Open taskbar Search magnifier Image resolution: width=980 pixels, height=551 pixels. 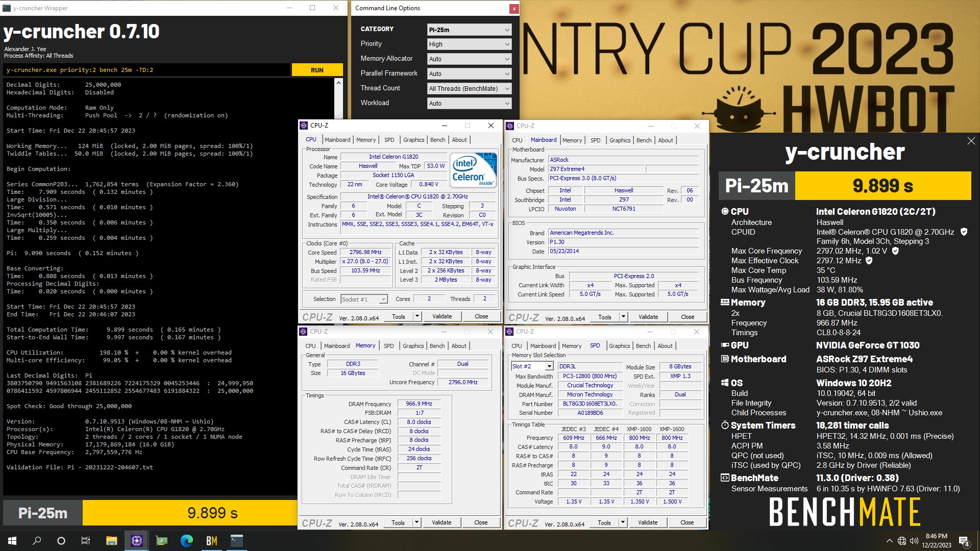pos(37,541)
